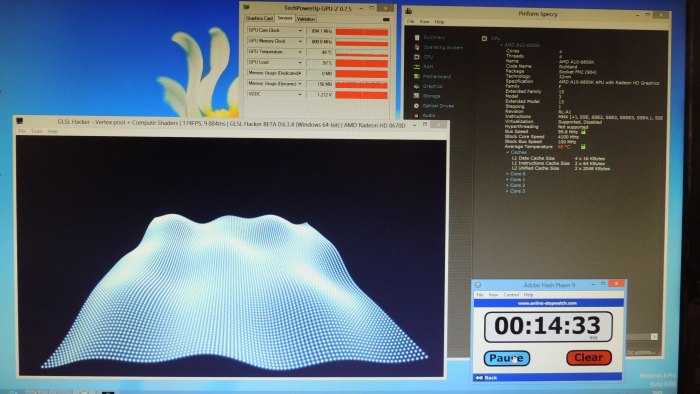
Task: Select L2 Unified Cache Size row
Action: 561,169
